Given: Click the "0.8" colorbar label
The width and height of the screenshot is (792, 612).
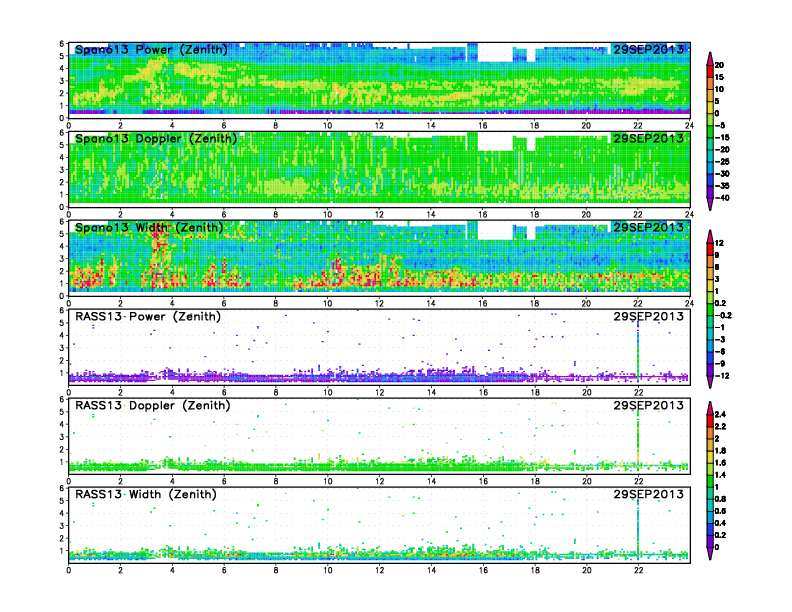Looking at the screenshot, I should (720, 499).
